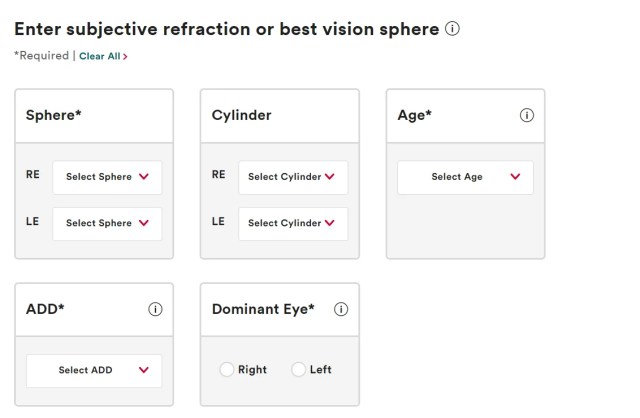Click the arrow next to Clear All
640x418 pixels.
126,56
